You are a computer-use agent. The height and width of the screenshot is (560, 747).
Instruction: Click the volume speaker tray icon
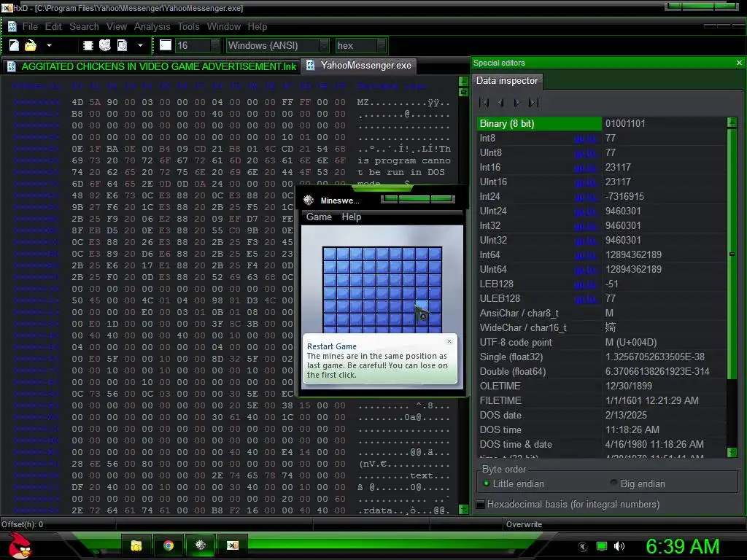click(619, 546)
